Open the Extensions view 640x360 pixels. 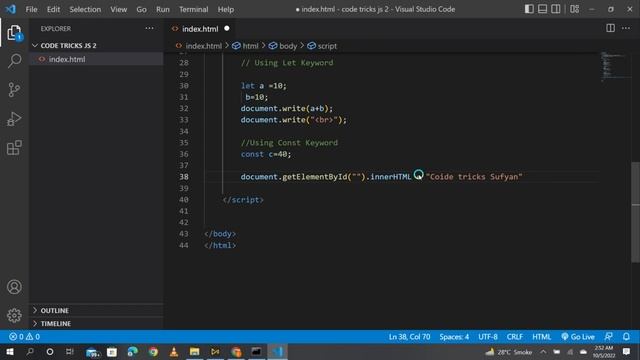(x=14, y=148)
